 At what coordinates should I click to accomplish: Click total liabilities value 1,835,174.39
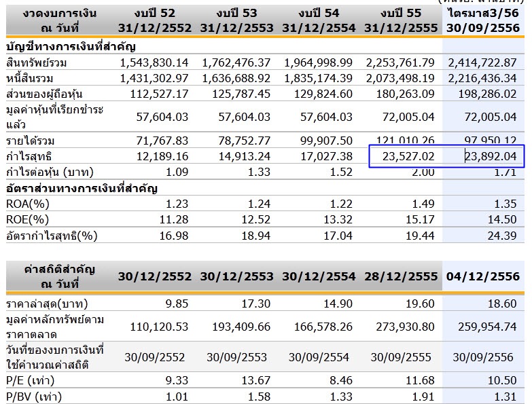[318, 78]
